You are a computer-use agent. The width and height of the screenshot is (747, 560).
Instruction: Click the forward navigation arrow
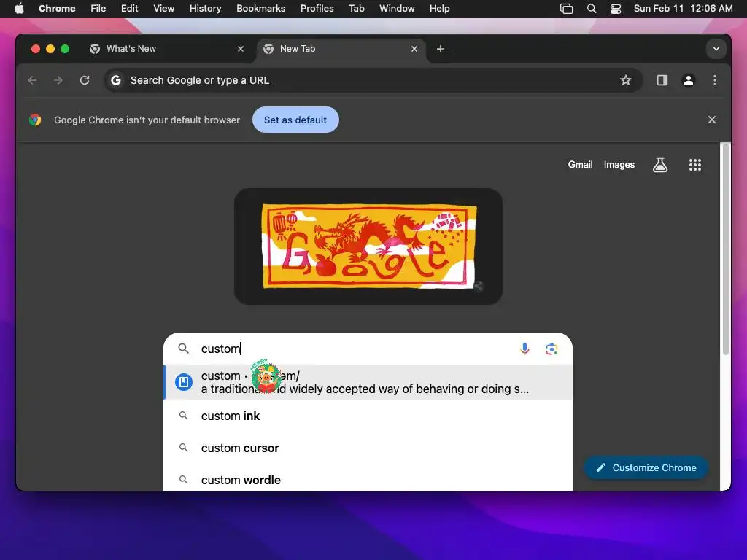(x=58, y=80)
